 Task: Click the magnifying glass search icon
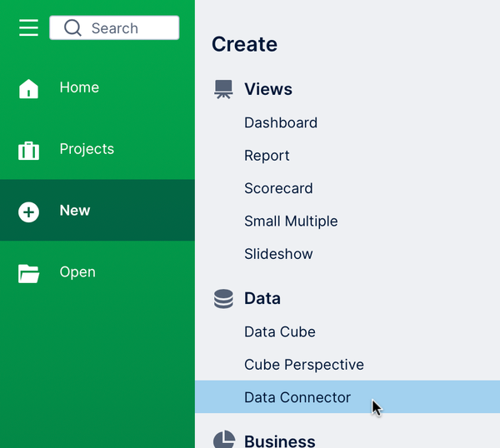point(72,28)
